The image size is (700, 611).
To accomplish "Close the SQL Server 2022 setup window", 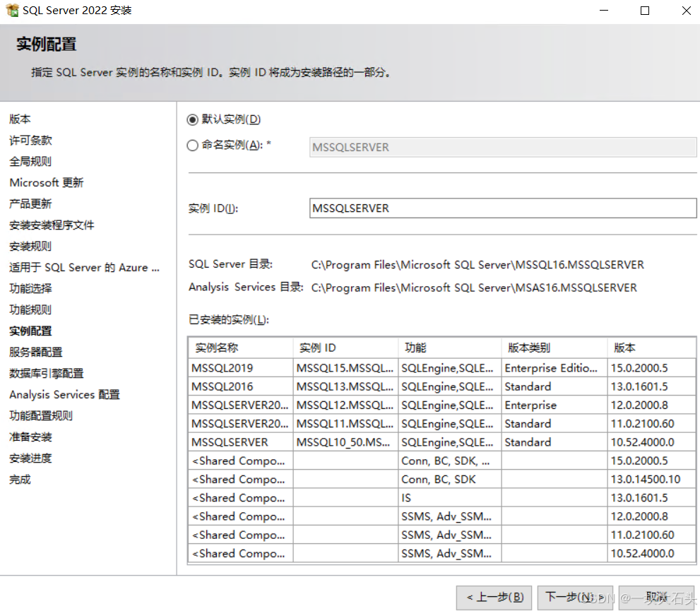I will [x=686, y=11].
